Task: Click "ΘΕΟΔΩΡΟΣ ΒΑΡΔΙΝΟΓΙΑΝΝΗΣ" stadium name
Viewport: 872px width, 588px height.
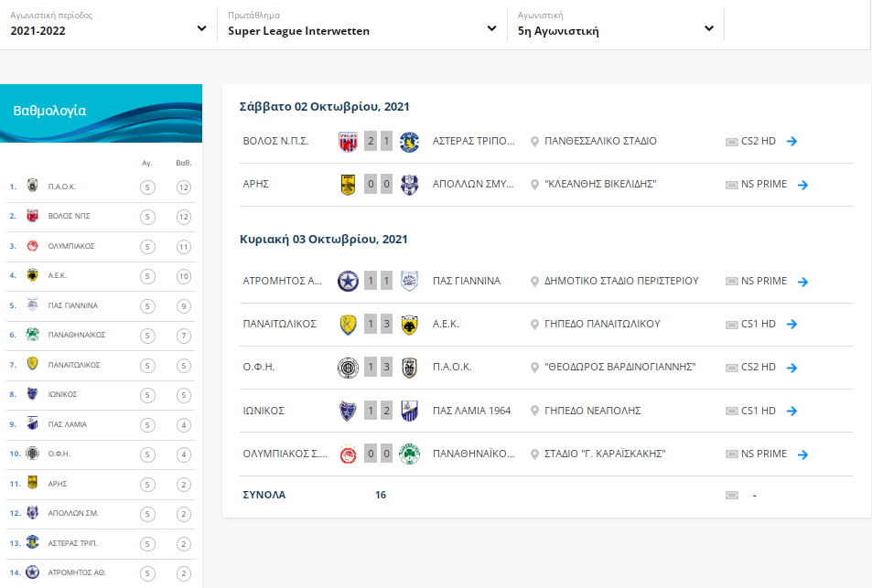Action: (620, 368)
